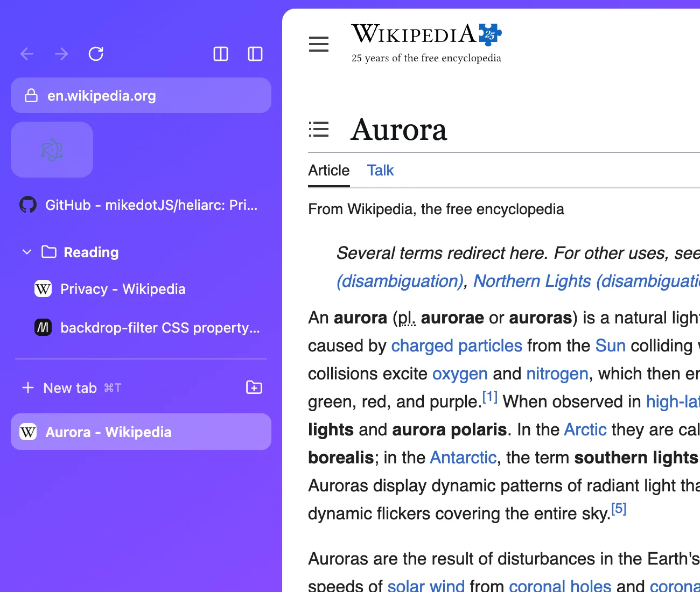The width and height of the screenshot is (700, 592).
Task: Follow the charged particles link
Action: [x=457, y=346]
